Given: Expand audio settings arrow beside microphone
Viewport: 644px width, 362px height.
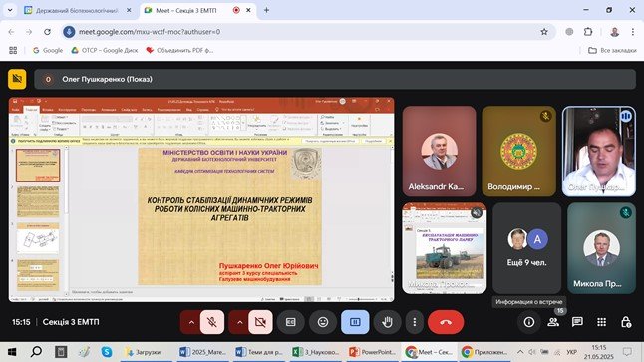Looking at the screenshot, I should (190, 322).
